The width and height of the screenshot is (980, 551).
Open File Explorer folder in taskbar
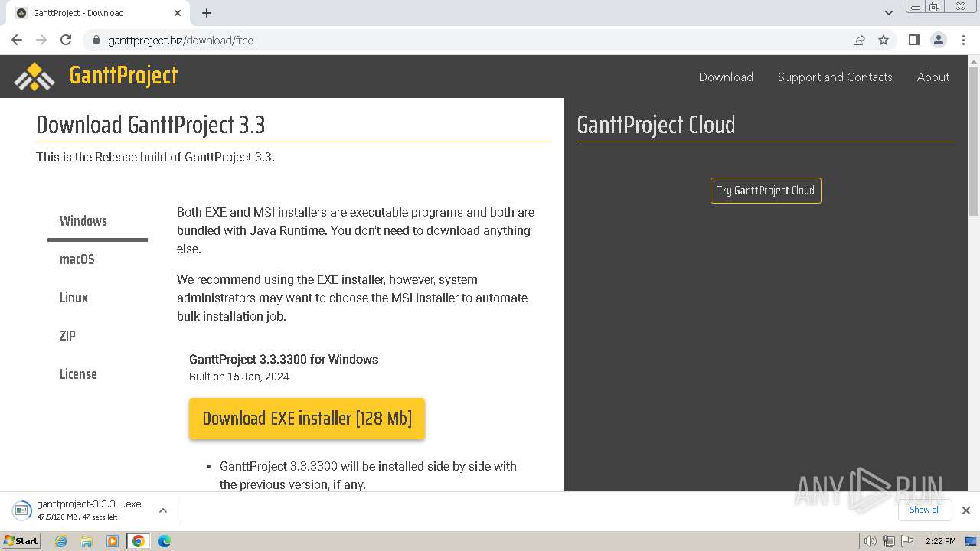(x=87, y=541)
